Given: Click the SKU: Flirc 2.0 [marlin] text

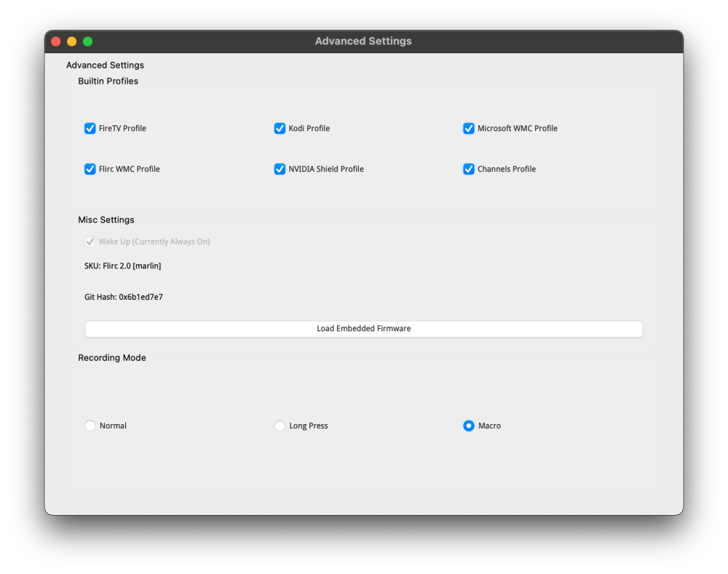Looking at the screenshot, I should point(122,266).
